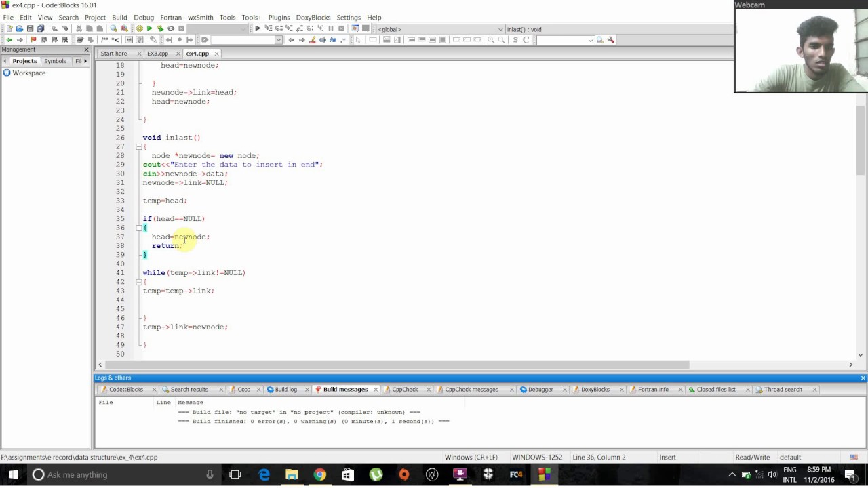The width and height of the screenshot is (868, 488).
Task: Run the program with the green play icon
Action: [x=149, y=28]
